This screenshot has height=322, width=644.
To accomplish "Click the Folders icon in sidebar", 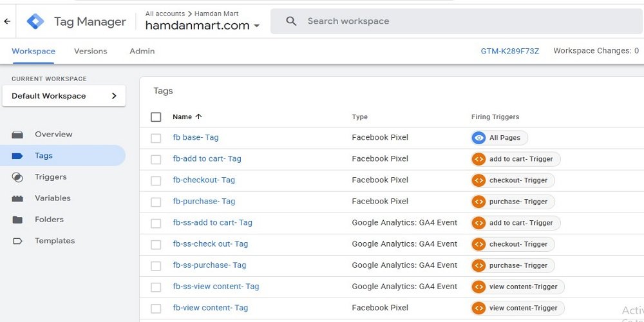I will point(17,220).
